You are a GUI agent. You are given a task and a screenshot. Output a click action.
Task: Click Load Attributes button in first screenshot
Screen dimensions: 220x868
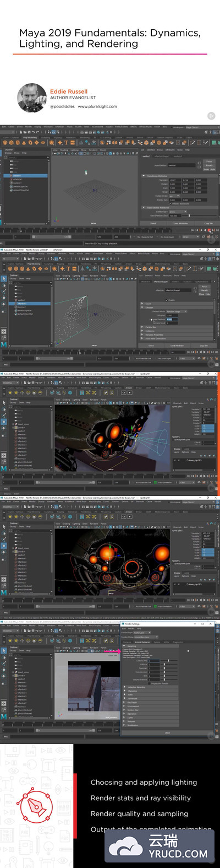tap(180, 223)
